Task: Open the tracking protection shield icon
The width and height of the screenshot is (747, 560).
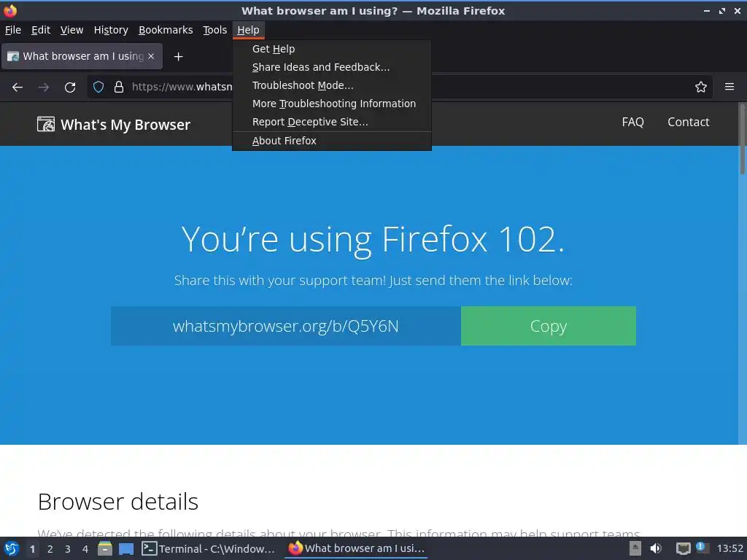Action: pyautogui.click(x=98, y=87)
